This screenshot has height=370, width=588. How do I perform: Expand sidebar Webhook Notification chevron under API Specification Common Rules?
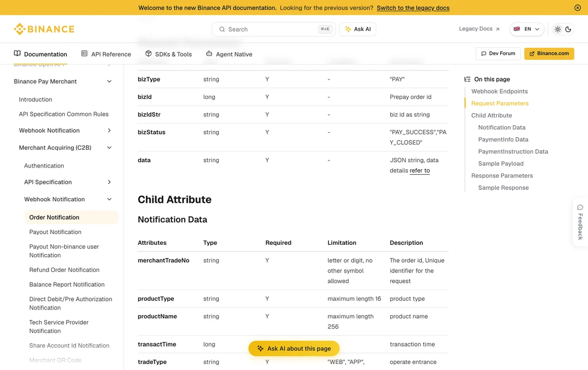(x=109, y=131)
